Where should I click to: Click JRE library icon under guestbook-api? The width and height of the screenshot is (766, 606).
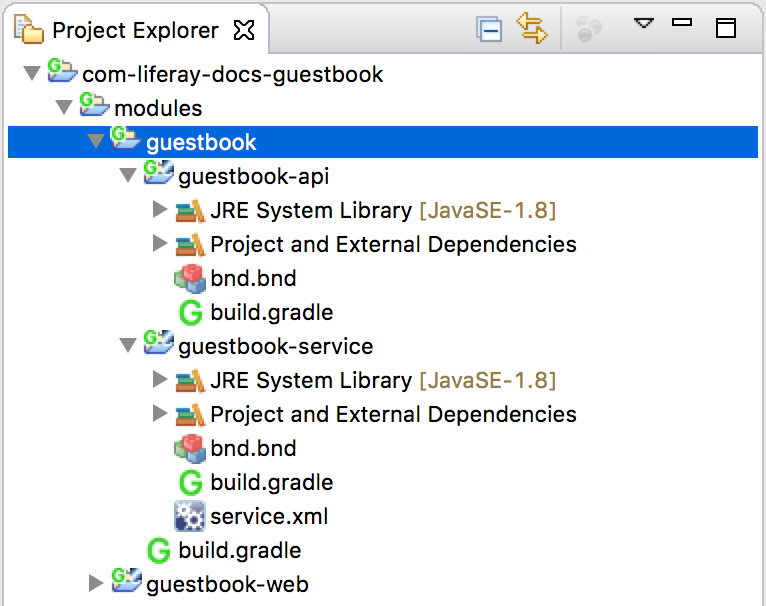point(190,211)
